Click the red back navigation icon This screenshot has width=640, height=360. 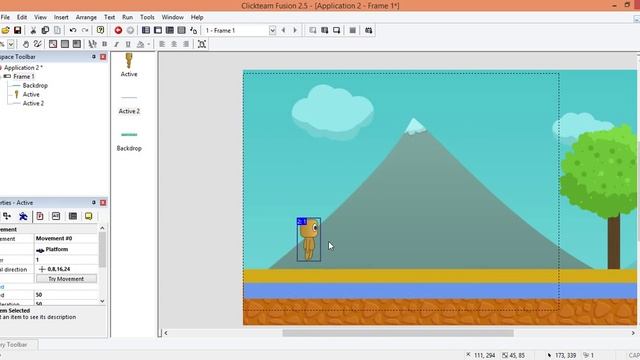pyautogui.click(x=118, y=30)
